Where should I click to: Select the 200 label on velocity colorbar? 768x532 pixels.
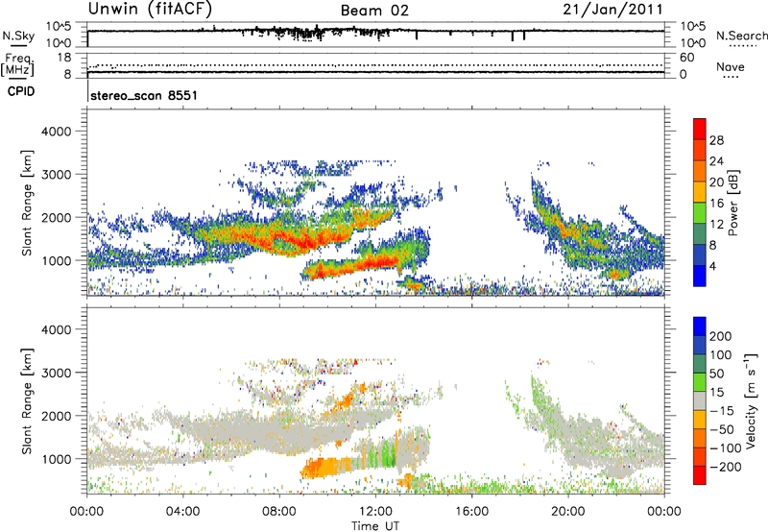[x=720, y=336]
